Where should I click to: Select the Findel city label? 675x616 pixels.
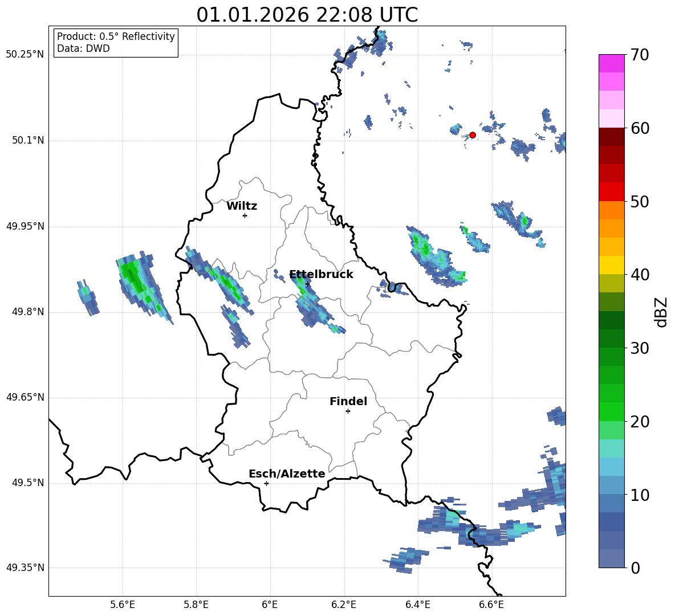coord(348,401)
